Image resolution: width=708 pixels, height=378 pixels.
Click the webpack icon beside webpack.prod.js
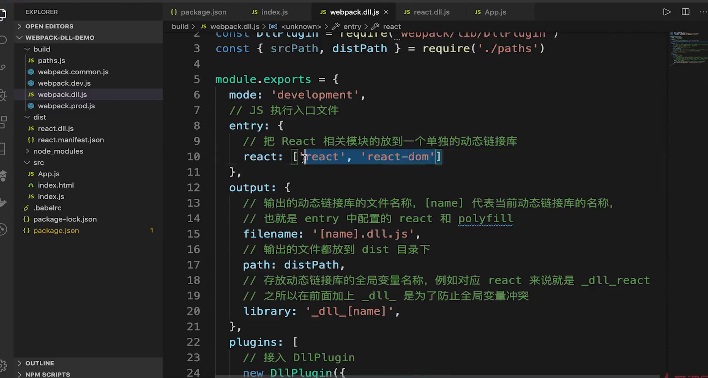click(31, 106)
